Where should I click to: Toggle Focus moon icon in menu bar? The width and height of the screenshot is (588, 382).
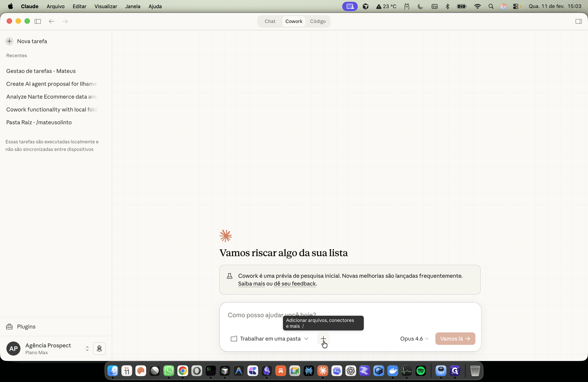[x=420, y=6]
